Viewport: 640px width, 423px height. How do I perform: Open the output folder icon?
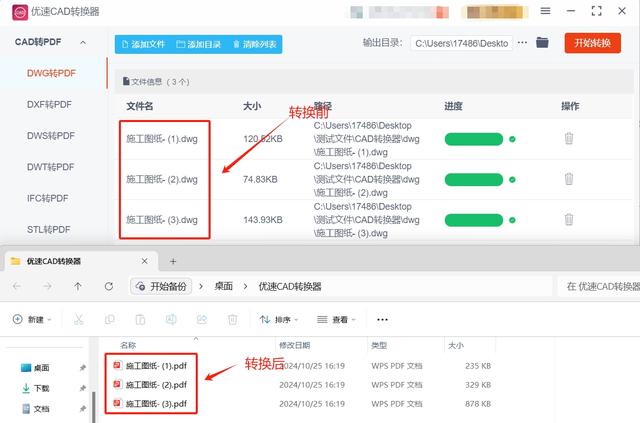click(x=542, y=42)
